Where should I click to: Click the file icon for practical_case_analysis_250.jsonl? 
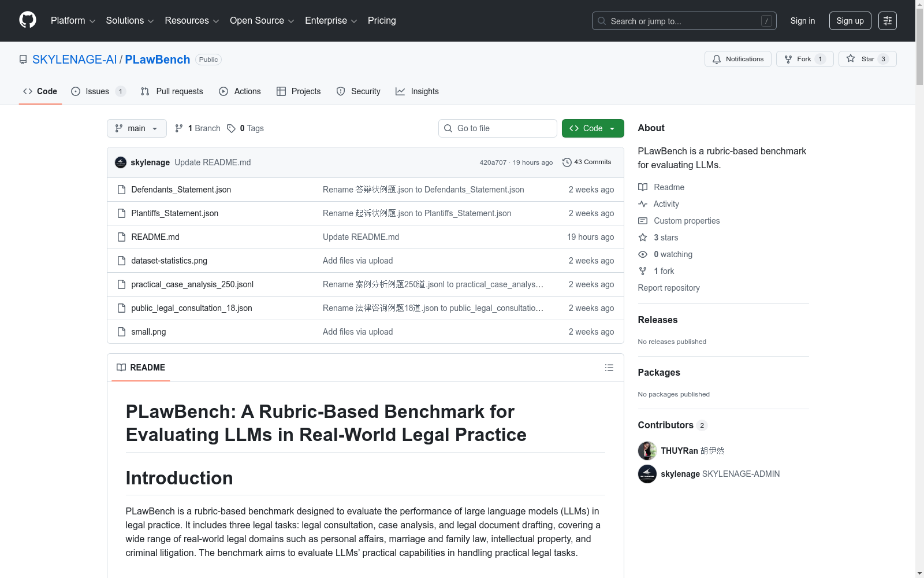121,284
